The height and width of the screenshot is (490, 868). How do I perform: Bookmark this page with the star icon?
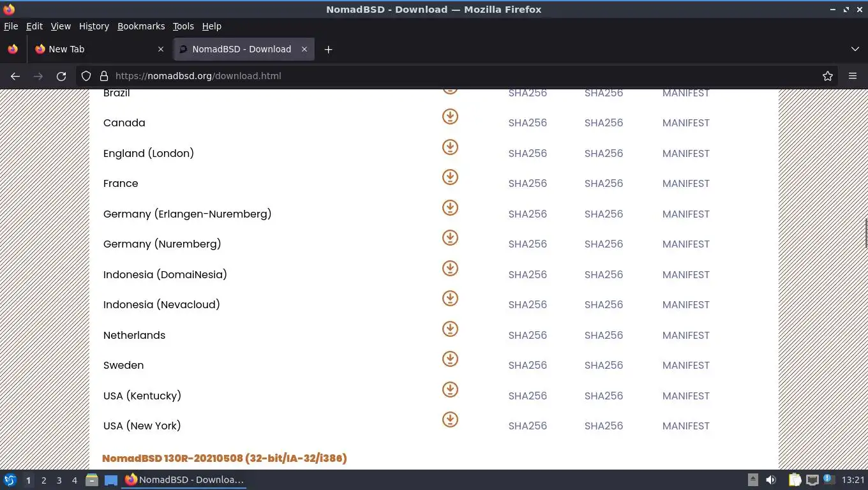828,76
